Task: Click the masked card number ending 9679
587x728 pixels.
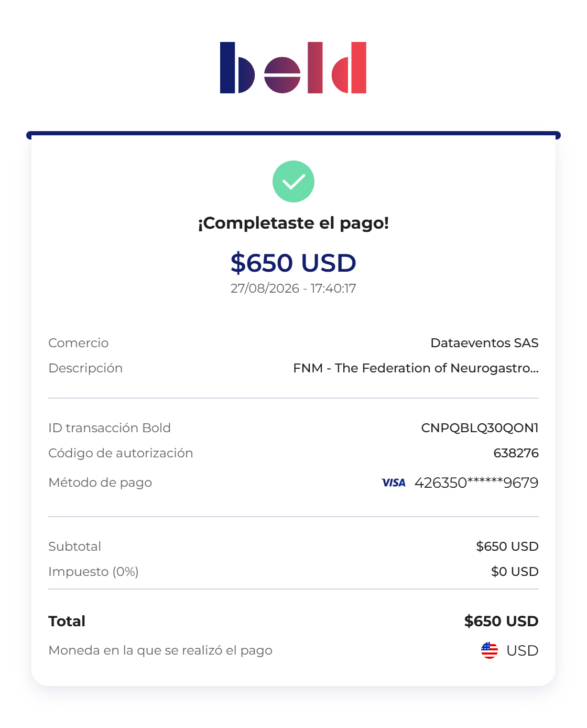Action: tap(476, 483)
